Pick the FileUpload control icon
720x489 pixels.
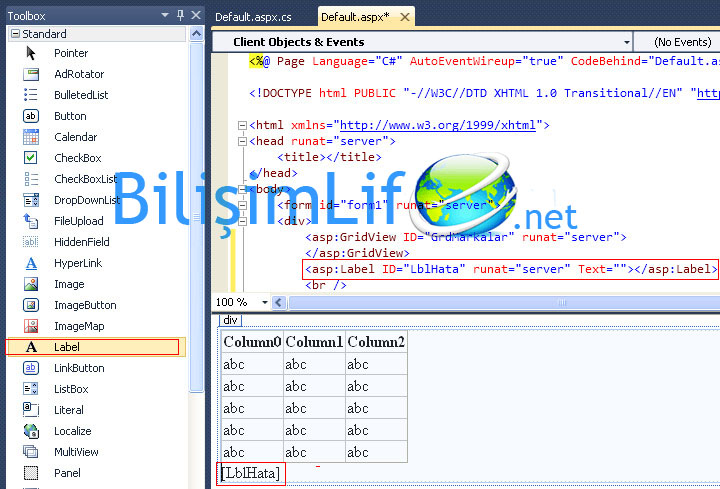31,221
